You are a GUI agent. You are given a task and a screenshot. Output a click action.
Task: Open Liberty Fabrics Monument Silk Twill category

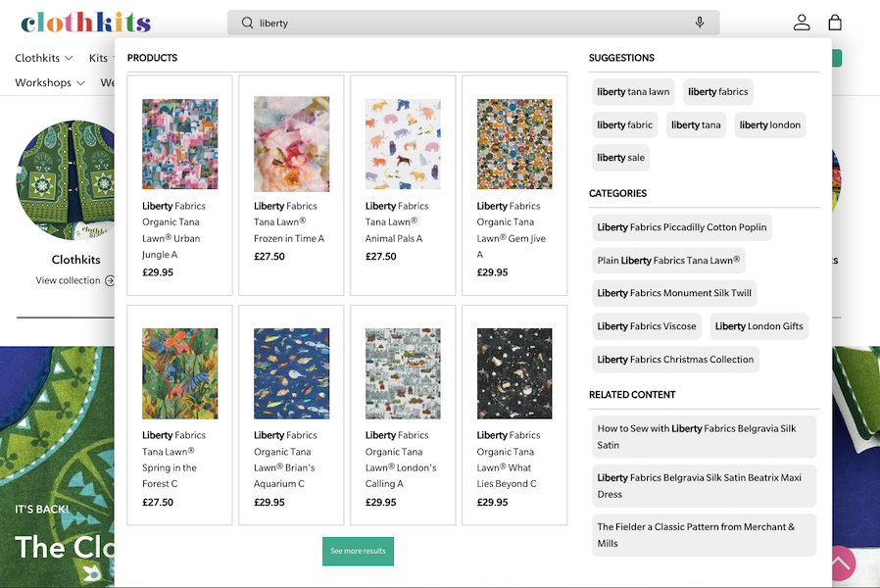(674, 293)
